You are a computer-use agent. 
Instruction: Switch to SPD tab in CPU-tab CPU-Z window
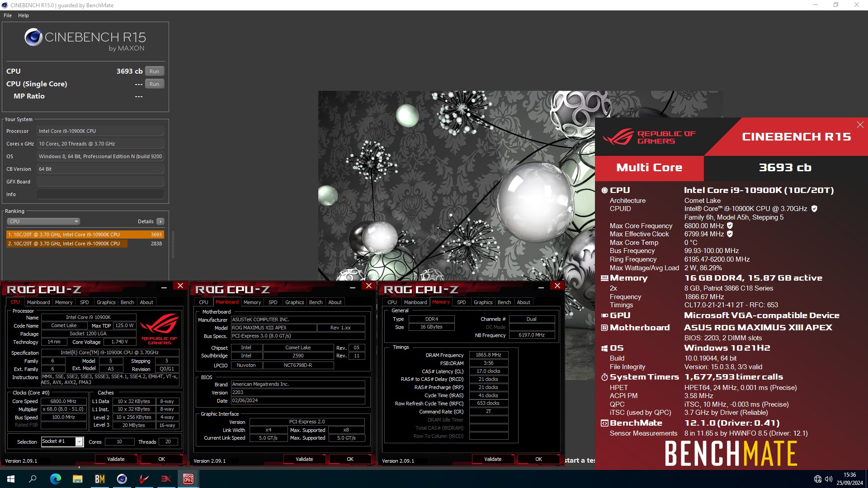pos(85,302)
